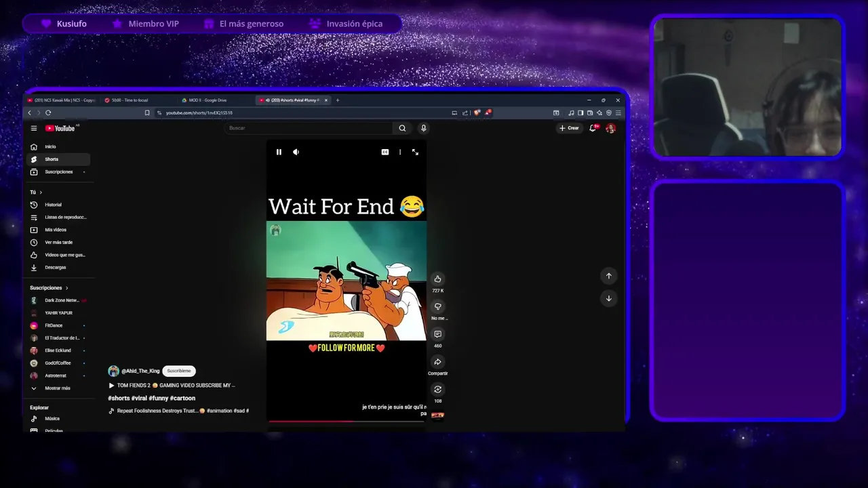Open the account avatar menu
The height and width of the screenshot is (488, 868).
pos(610,128)
